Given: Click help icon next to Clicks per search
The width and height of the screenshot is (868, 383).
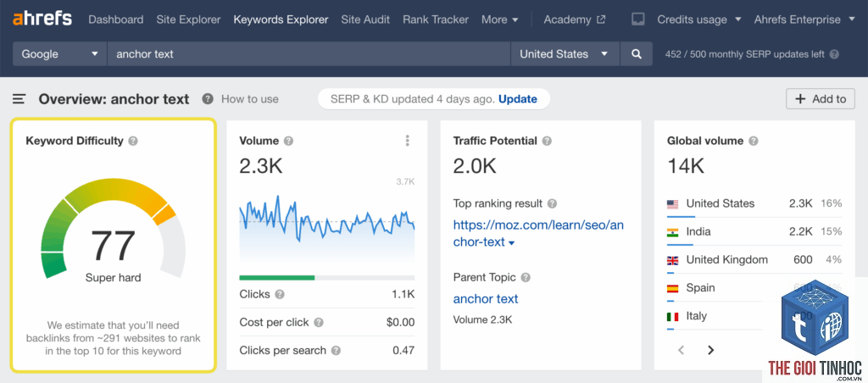Looking at the screenshot, I should (x=336, y=350).
